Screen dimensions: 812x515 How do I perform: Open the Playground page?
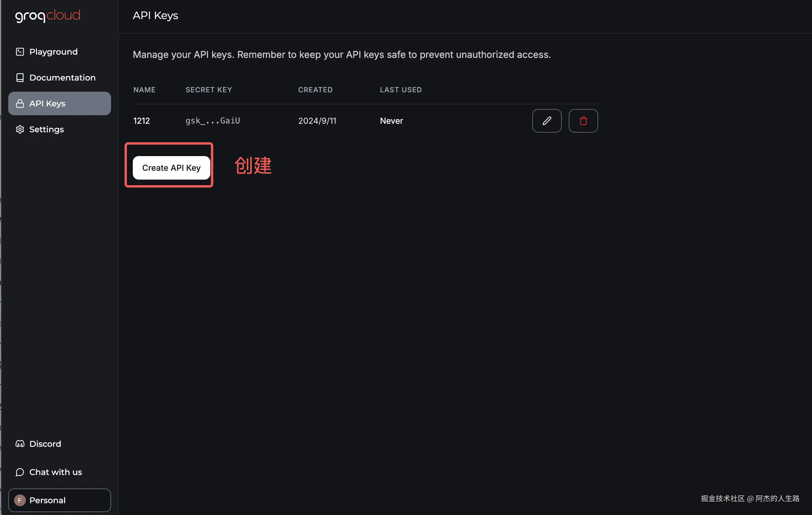click(53, 52)
